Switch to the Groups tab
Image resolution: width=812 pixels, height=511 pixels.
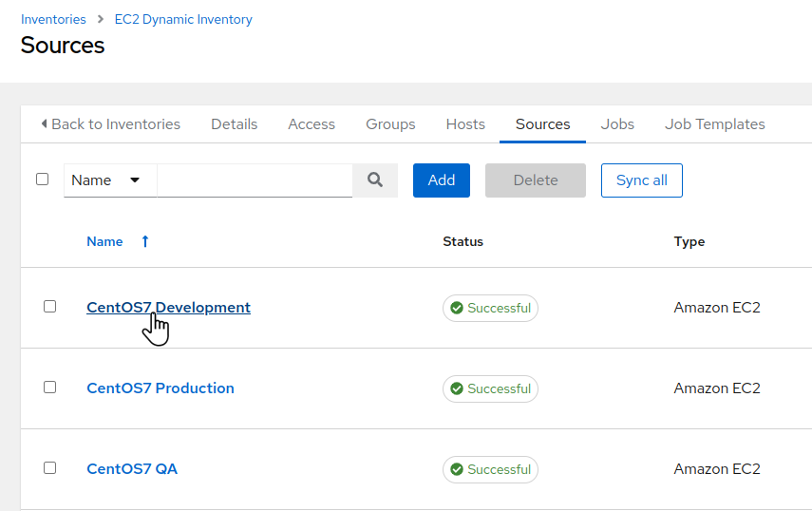click(x=390, y=124)
